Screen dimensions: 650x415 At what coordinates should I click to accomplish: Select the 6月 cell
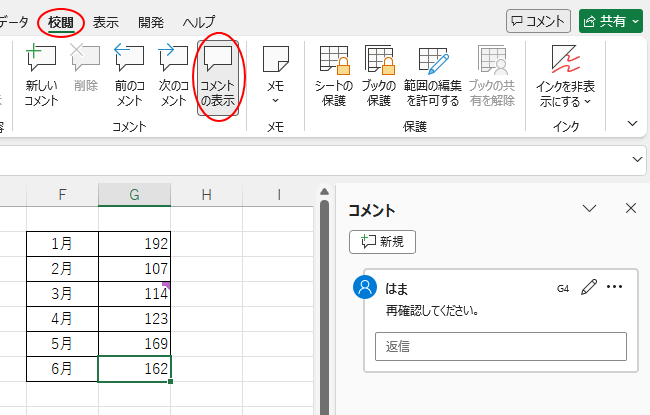(x=62, y=369)
